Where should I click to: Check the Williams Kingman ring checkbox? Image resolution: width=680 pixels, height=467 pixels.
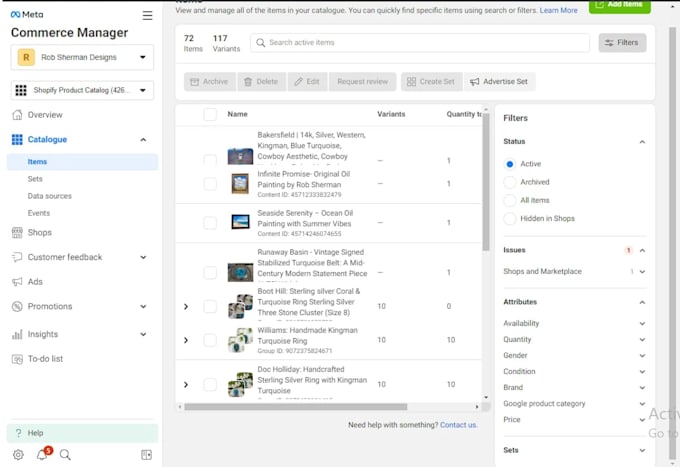pyautogui.click(x=210, y=340)
